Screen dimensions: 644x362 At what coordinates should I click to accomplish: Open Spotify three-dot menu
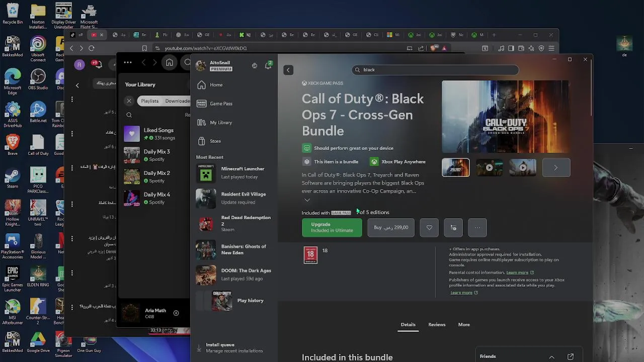(x=128, y=63)
